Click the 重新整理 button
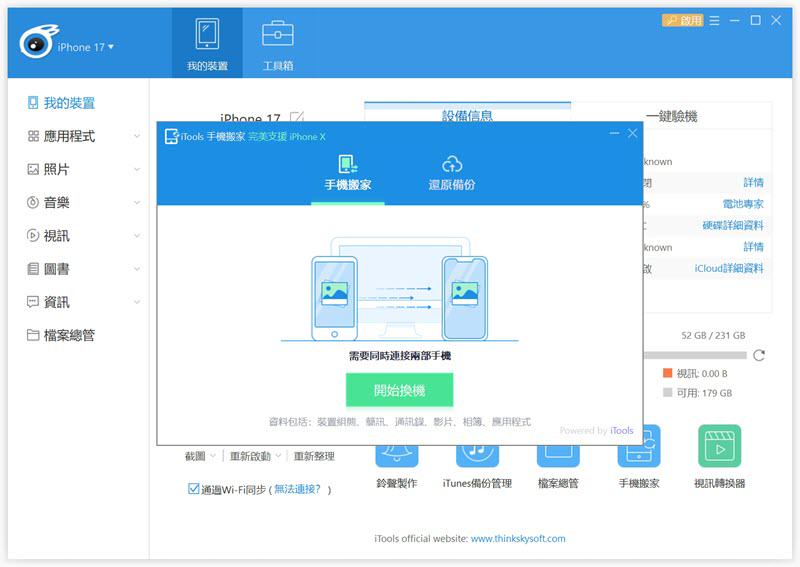Screen dimensions: 800x567 pos(314,456)
